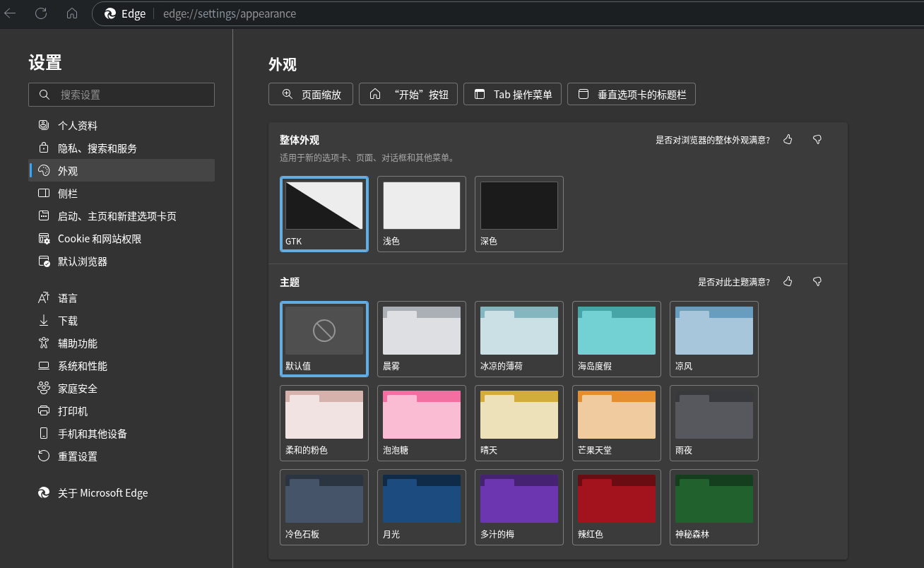Thumbs up for 整体外观 feedback

coord(788,140)
